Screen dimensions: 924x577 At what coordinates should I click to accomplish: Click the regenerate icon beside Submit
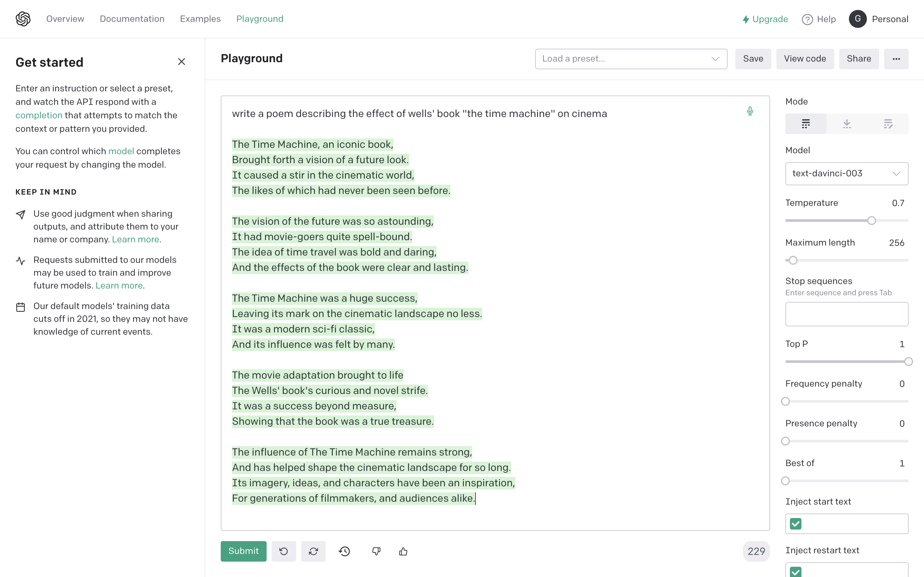click(313, 551)
